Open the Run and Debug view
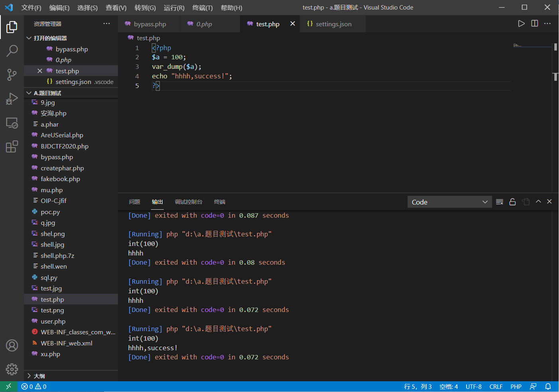Image resolution: width=559 pixels, height=392 pixels. [x=12, y=99]
